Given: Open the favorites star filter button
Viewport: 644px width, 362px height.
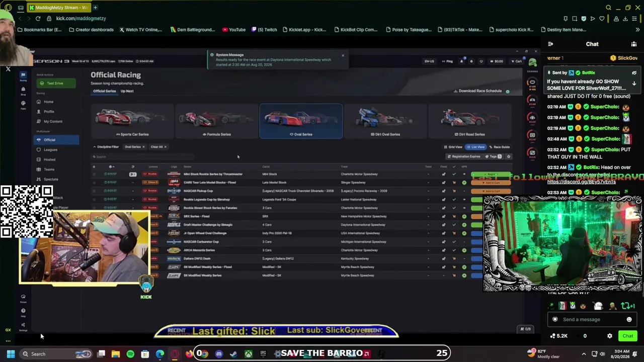Looking at the screenshot, I should (509, 156).
